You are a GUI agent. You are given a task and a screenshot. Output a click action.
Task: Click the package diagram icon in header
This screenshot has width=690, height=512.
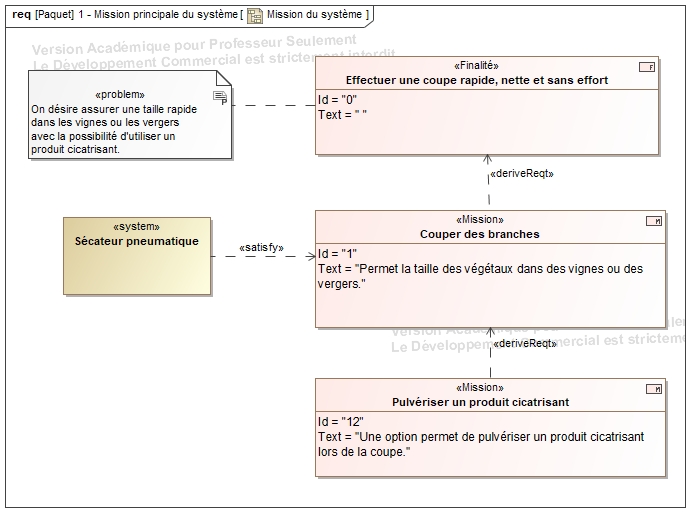point(255,15)
